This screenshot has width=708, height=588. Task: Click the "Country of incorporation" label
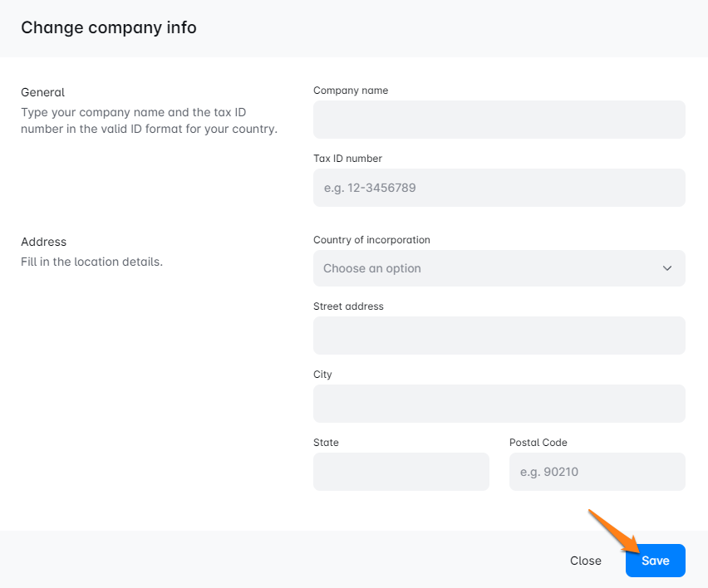(x=371, y=240)
